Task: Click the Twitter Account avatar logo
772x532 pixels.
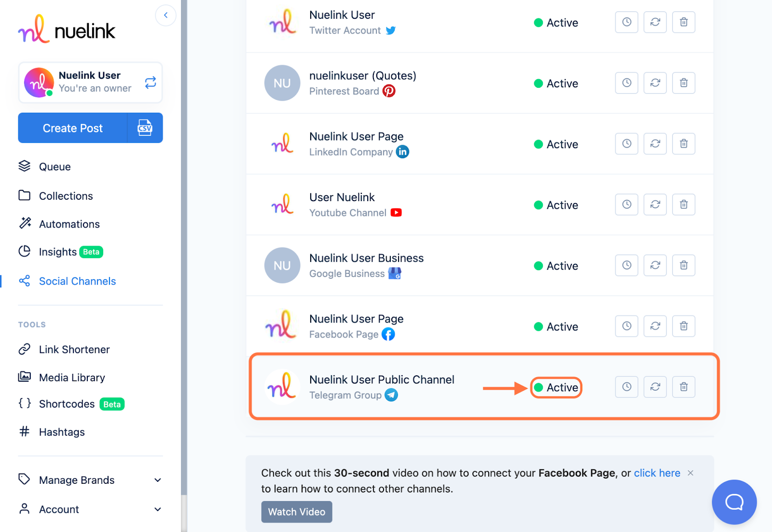Action: click(282, 22)
